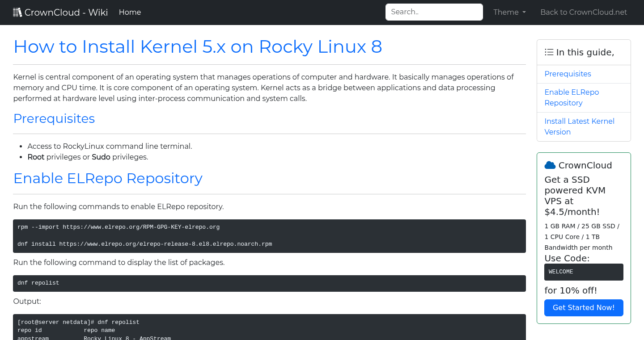Click the Search input field
The image size is (644, 340).
pyautogui.click(x=434, y=12)
